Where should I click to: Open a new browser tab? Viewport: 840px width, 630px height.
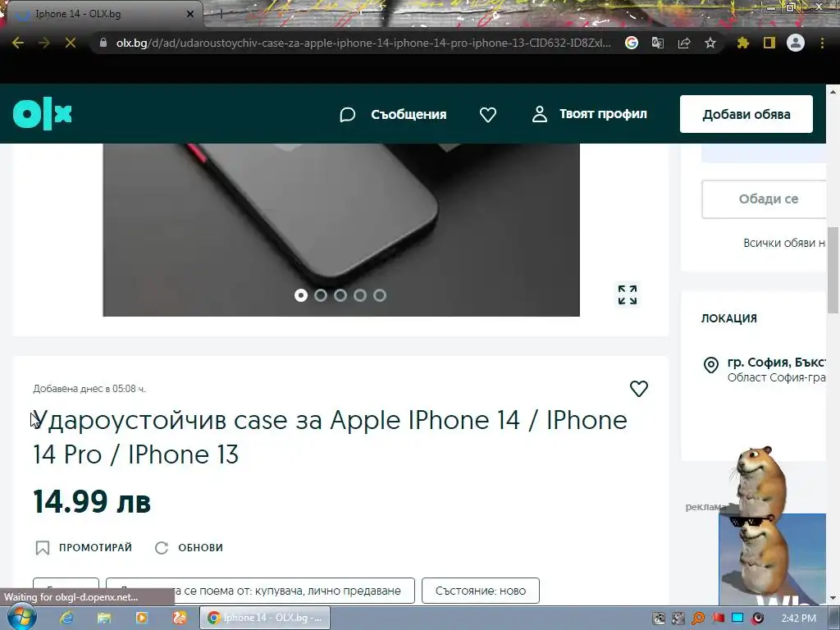(221, 15)
